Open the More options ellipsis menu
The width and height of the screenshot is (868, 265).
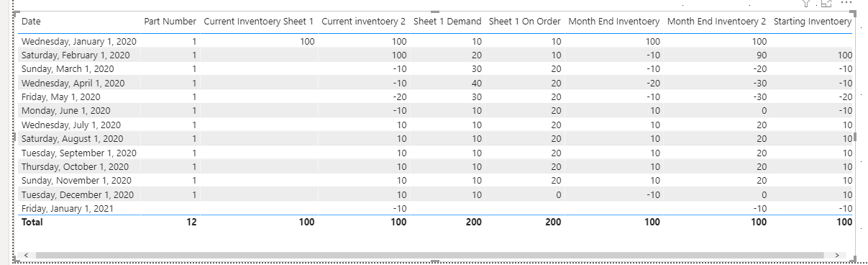[846, 3]
